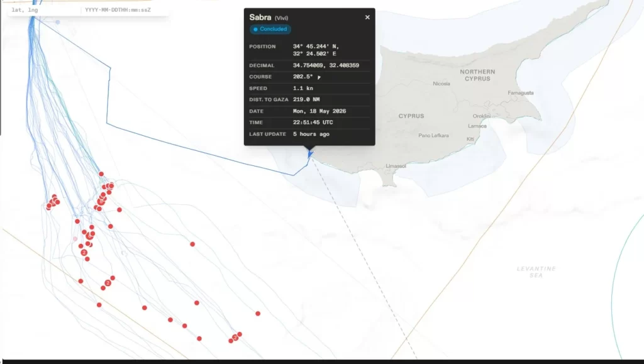Viewport: 644px width, 364px height.
Task: Close the Sabra vessel info popup
Action: tap(367, 17)
